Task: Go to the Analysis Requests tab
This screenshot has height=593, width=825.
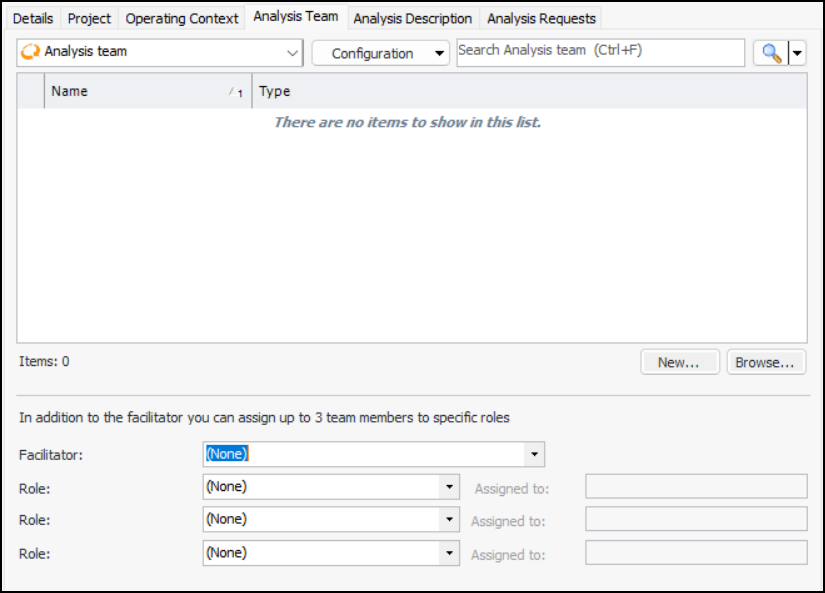Action: pyautogui.click(x=541, y=18)
